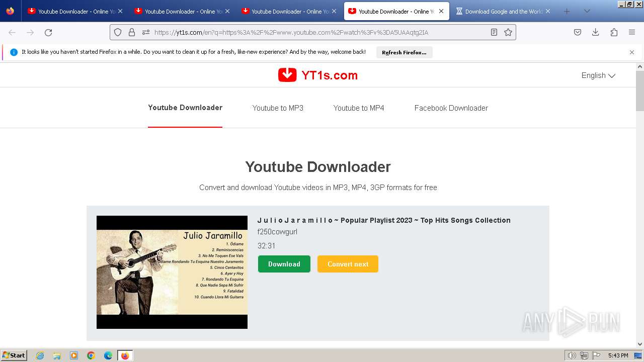This screenshot has width=644, height=362.
Task: Click the Firefox logo icon in tab bar
Action: click(10, 11)
